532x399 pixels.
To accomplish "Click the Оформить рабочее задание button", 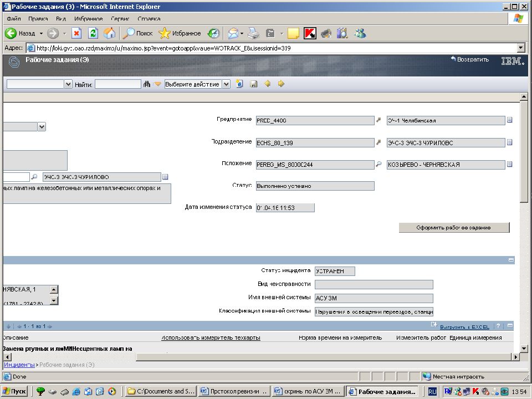I will [454, 228].
